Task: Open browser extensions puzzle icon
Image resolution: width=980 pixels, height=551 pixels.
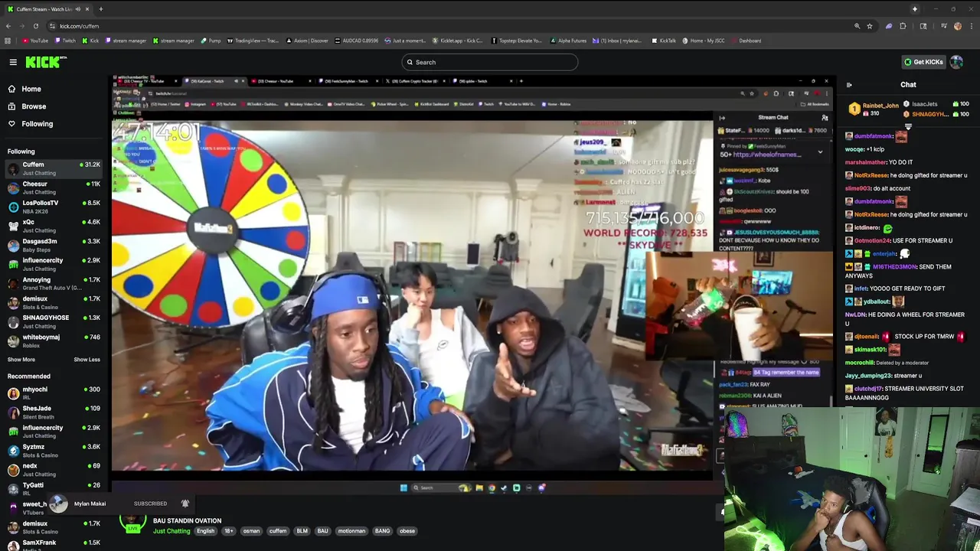Action: 903,26
